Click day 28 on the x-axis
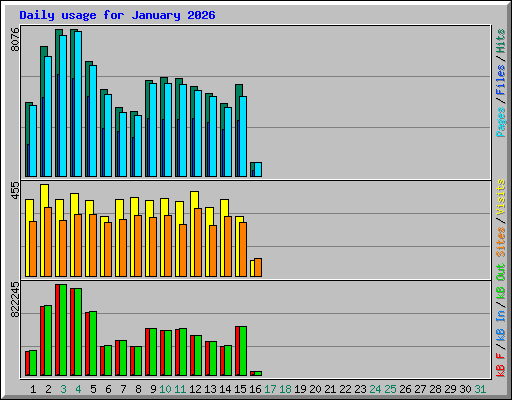The width and height of the screenshot is (512, 400). coord(435,389)
